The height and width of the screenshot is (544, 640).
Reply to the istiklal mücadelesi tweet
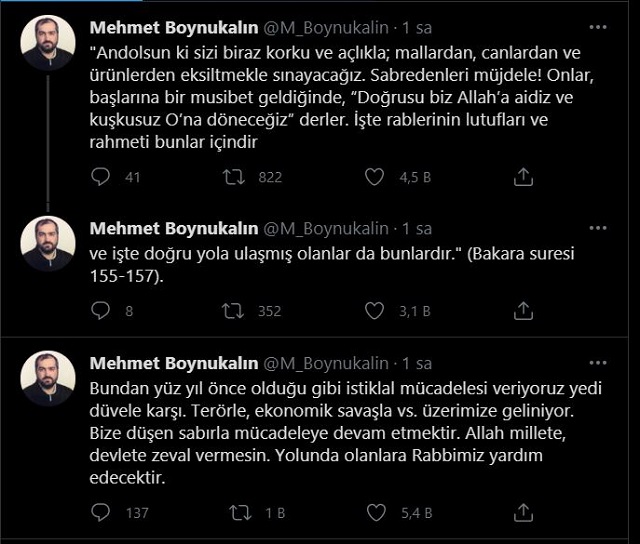coord(101,513)
